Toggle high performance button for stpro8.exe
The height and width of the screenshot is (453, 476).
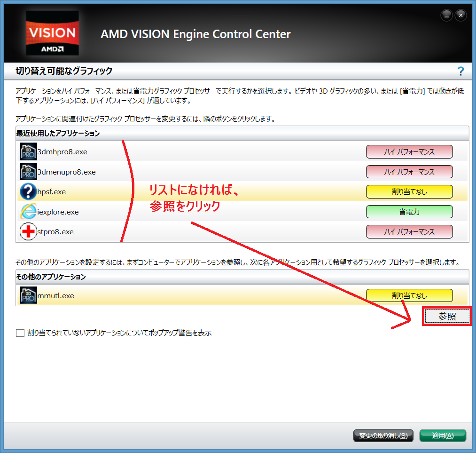click(x=409, y=232)
